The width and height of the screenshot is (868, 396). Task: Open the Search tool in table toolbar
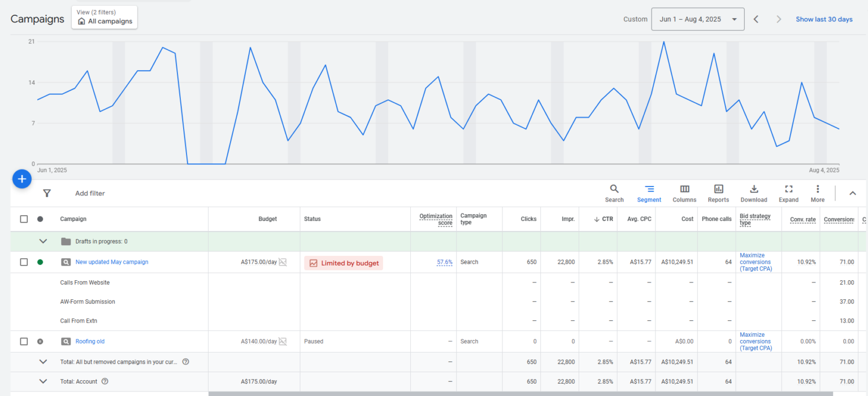click(614, 193)
